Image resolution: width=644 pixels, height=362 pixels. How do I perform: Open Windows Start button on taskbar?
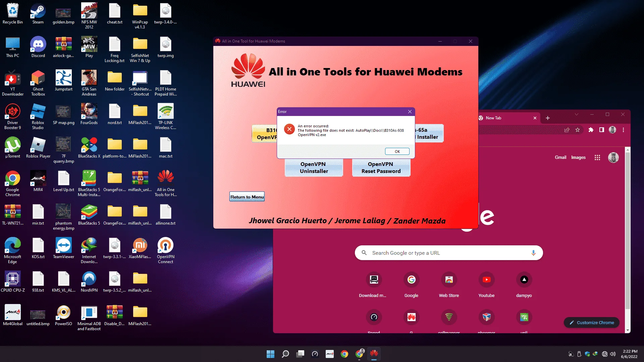(270, 354)
